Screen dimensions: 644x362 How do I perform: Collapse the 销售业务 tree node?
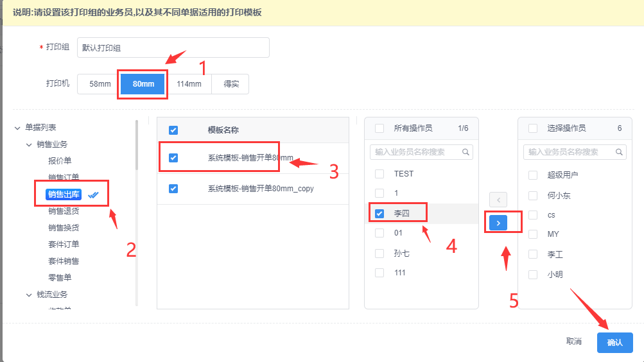point(29,144)
